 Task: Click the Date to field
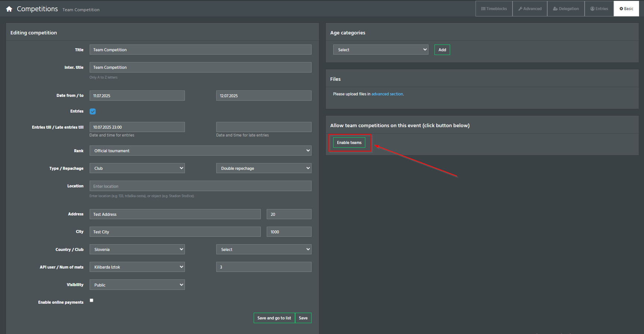coord(264,96)
